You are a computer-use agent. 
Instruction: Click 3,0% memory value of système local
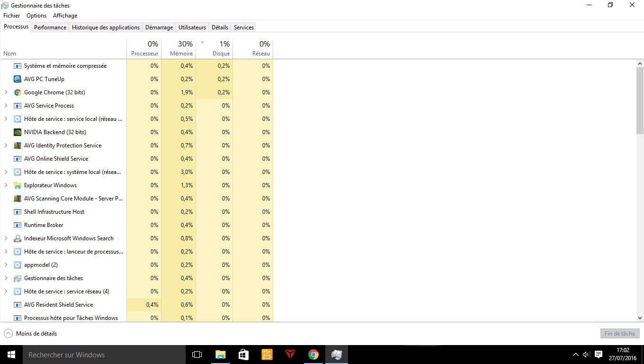(187, 172)
